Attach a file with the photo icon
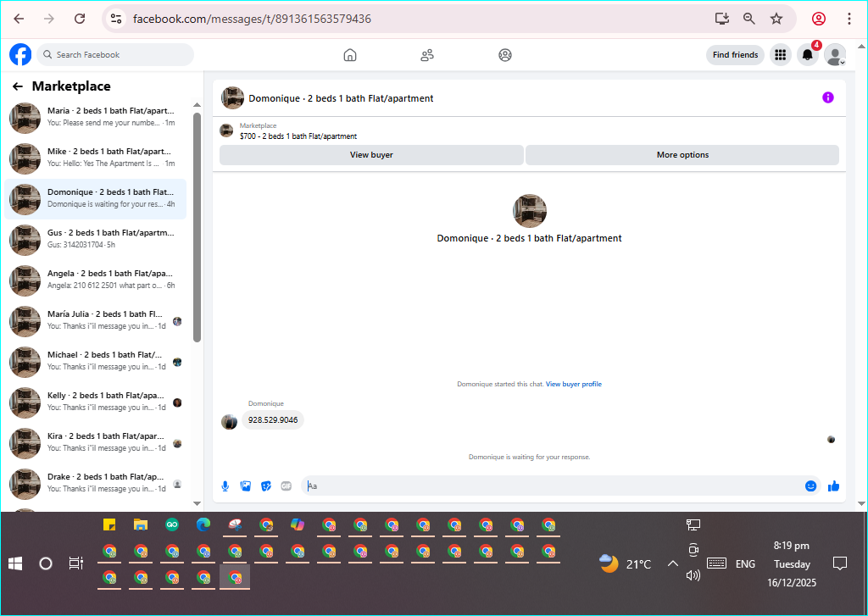This screenshot has height=616, width=868. click(246, 486)
